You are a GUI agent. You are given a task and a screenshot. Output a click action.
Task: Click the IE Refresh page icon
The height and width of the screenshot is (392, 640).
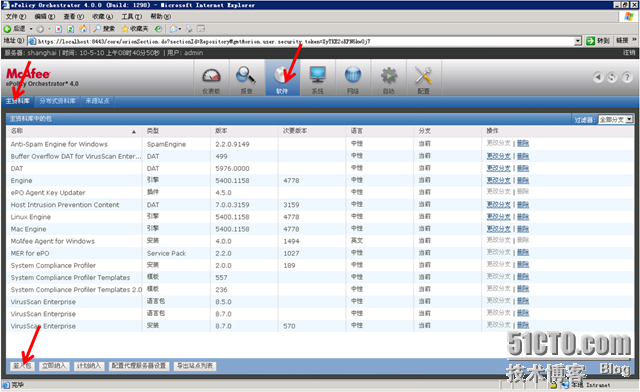[x=71, y=29]
